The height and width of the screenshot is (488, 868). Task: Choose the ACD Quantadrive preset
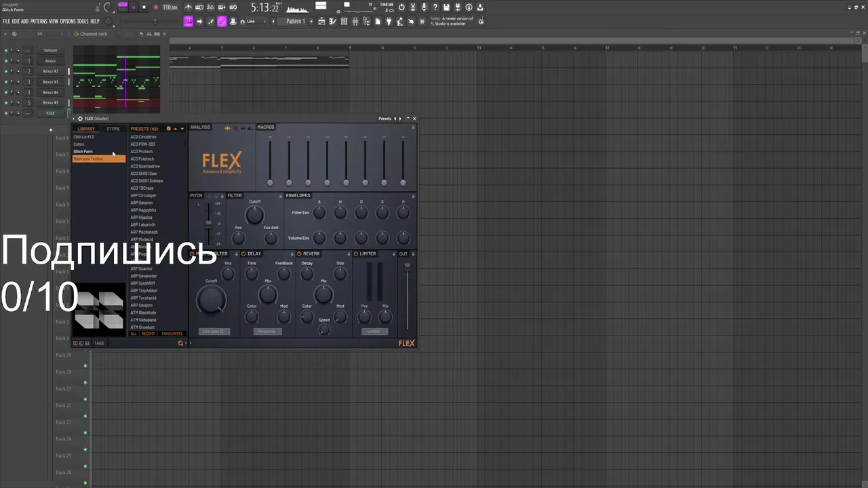(x=145, y=166)
